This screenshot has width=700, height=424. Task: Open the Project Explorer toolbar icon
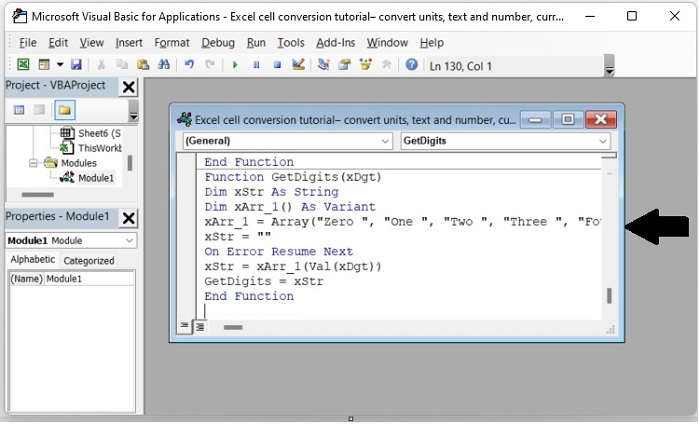pyautogui.click(x=323, y=65)
